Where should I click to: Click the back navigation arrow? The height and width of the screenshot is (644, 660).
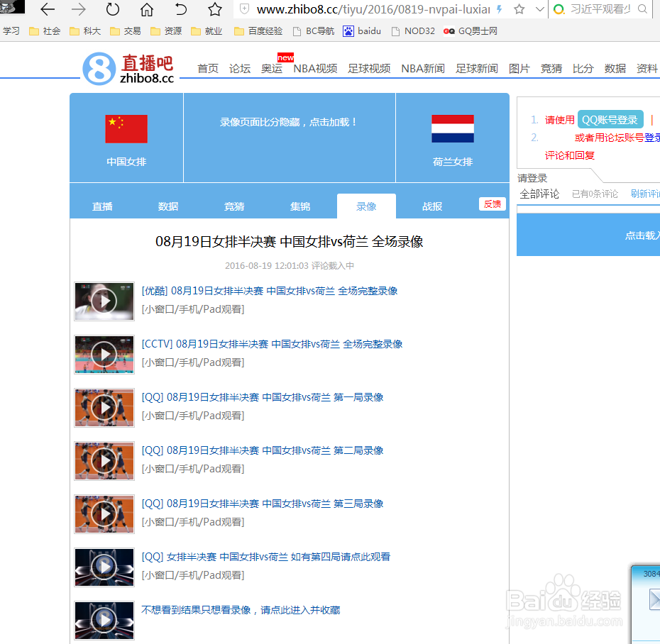click(47, 11)
